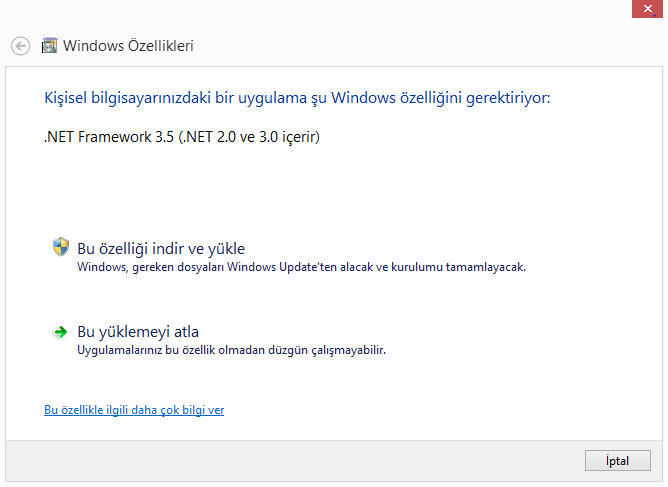Click the back arrow button
The image size is (668, 487).
coord(20,46)
